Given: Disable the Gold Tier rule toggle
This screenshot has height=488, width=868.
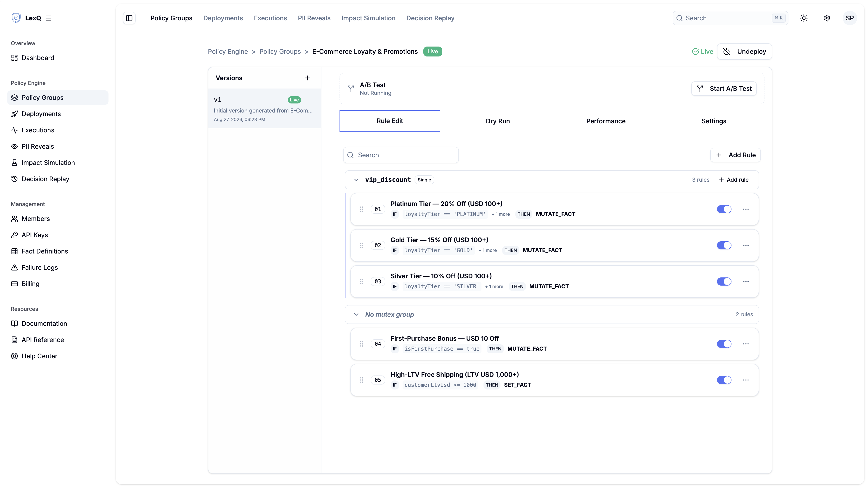Looking at the screenshot, I should (x=724, y=245).
